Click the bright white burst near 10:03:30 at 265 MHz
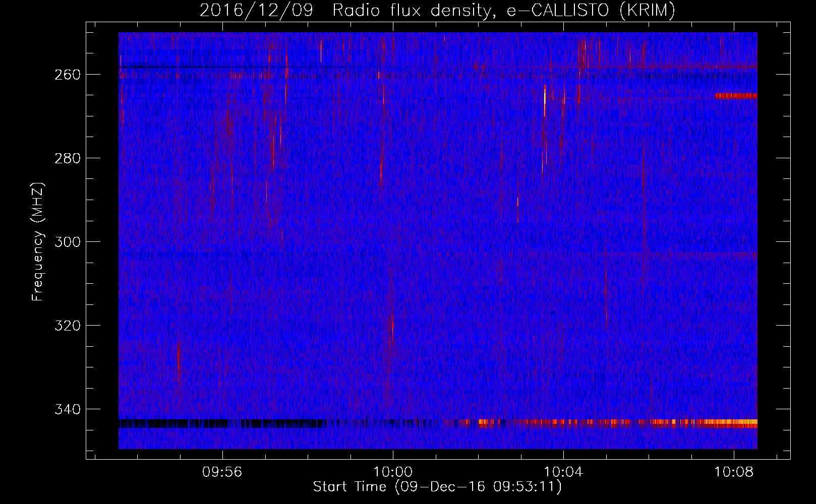816x504 pixels. (x=545, y=101)
